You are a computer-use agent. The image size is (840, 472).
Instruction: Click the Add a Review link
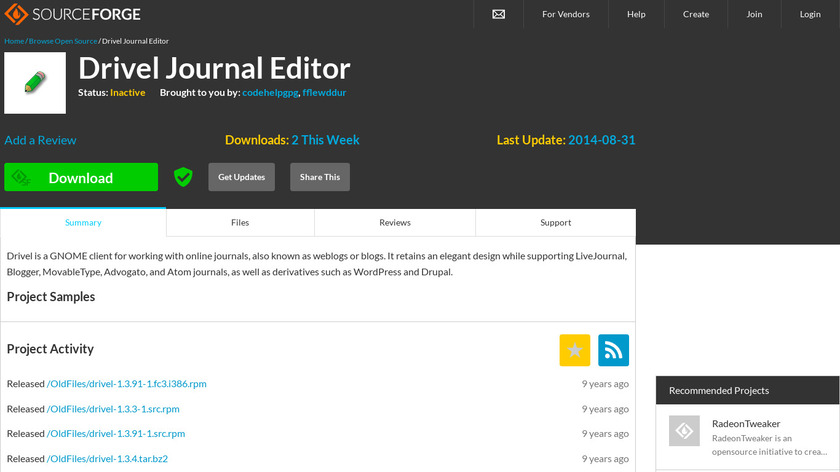pyautogui.click(x=40, y=140)
